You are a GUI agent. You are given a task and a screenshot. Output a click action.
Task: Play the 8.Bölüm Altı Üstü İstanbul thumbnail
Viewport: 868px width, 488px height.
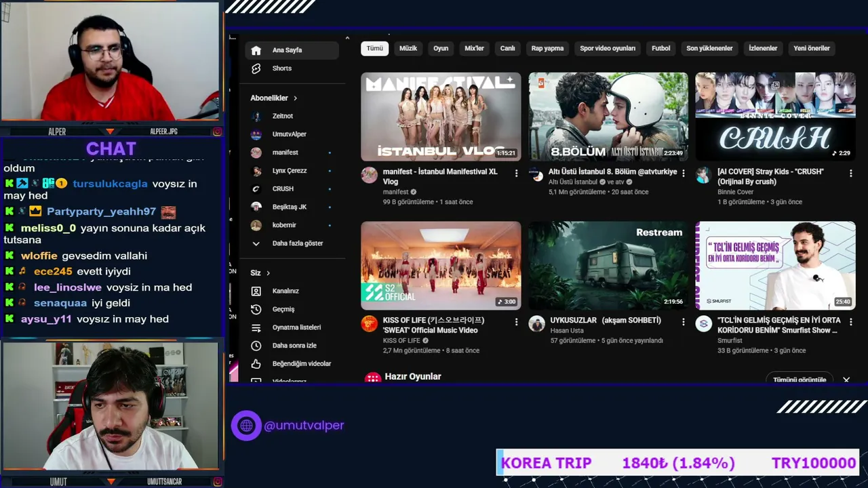tap(608, 117)
